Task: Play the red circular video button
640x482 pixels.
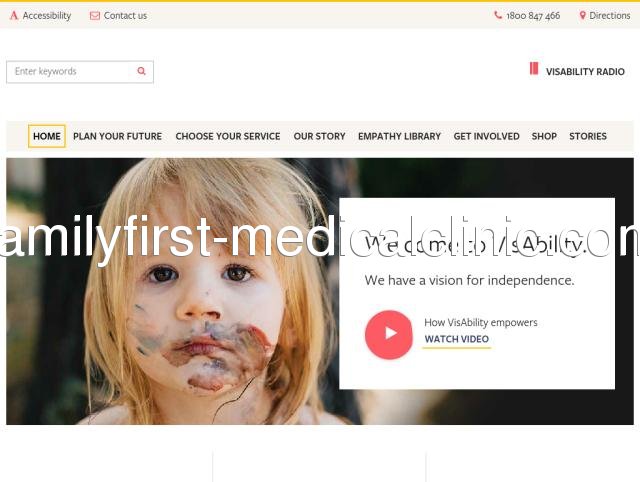Action: pos(389,334)
